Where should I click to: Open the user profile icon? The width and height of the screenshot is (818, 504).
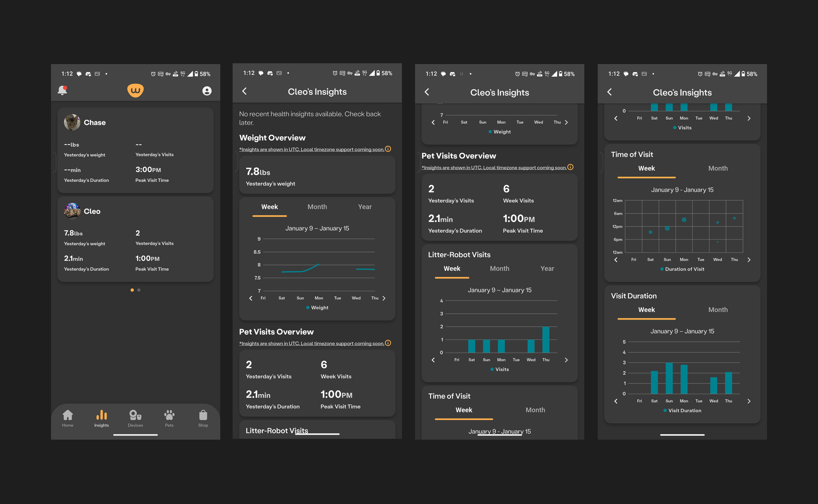[207, 91]
